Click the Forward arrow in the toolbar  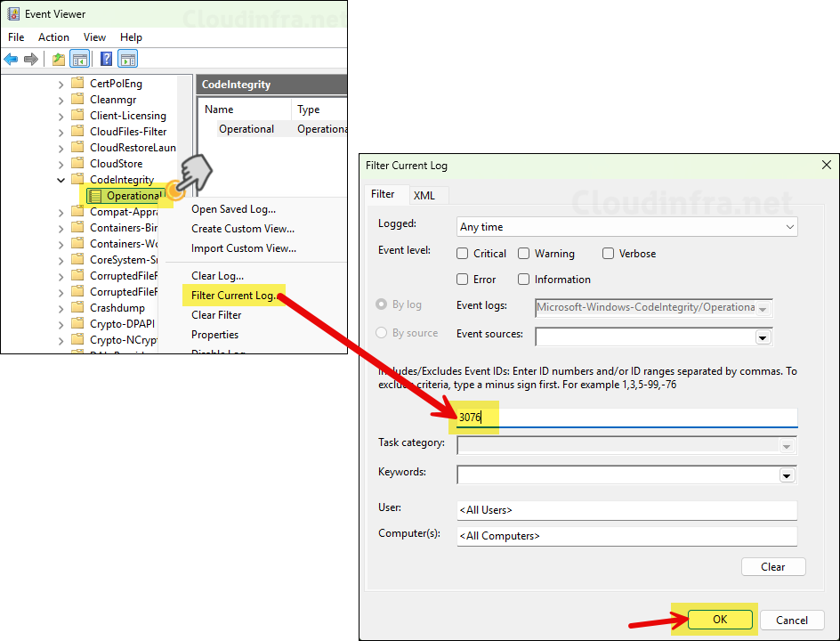click(x=31, y=60)
